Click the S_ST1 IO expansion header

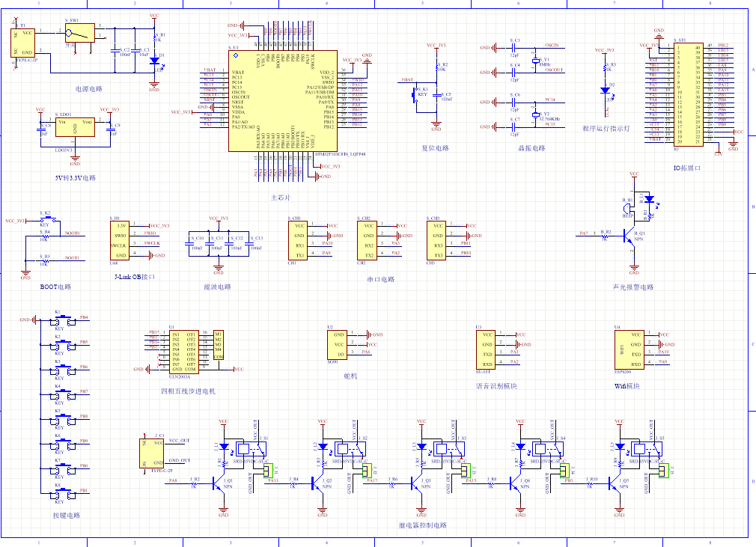(689, 94)
